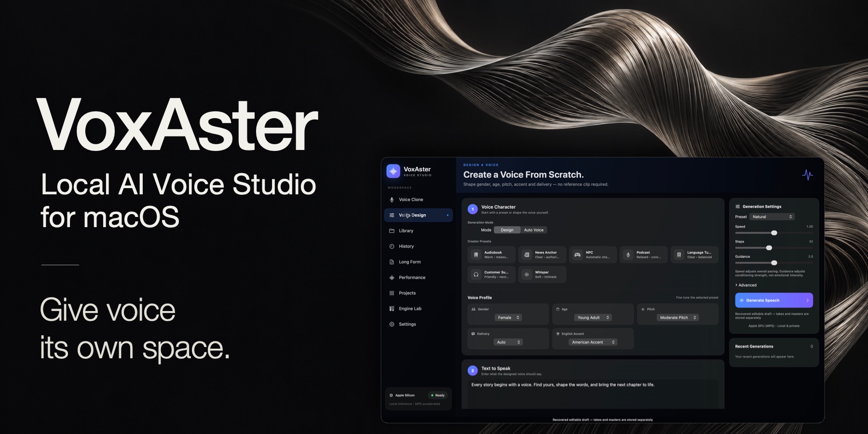Click the Settings gear icon
868x434 pixels.
392,325
